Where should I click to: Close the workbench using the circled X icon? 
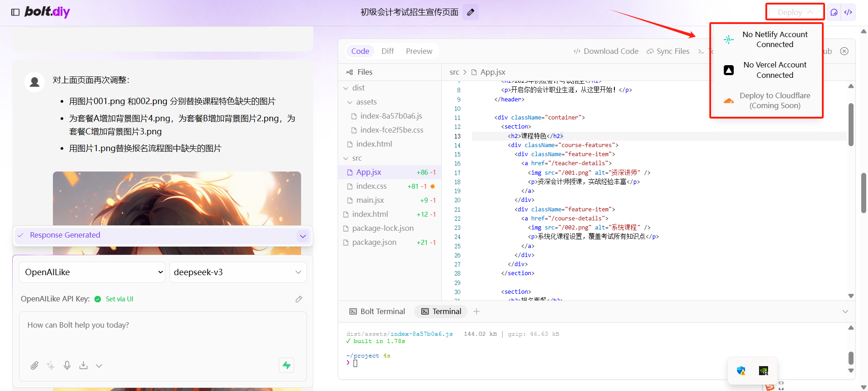pos(844,51)
